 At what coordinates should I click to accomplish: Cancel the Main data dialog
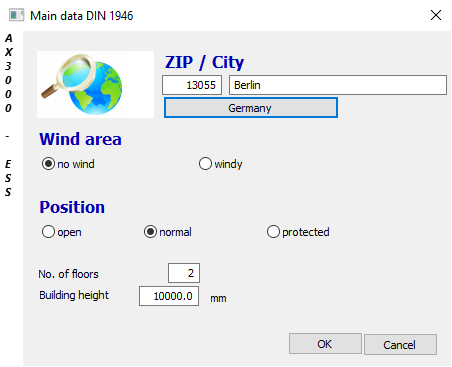tap(400, 344)
